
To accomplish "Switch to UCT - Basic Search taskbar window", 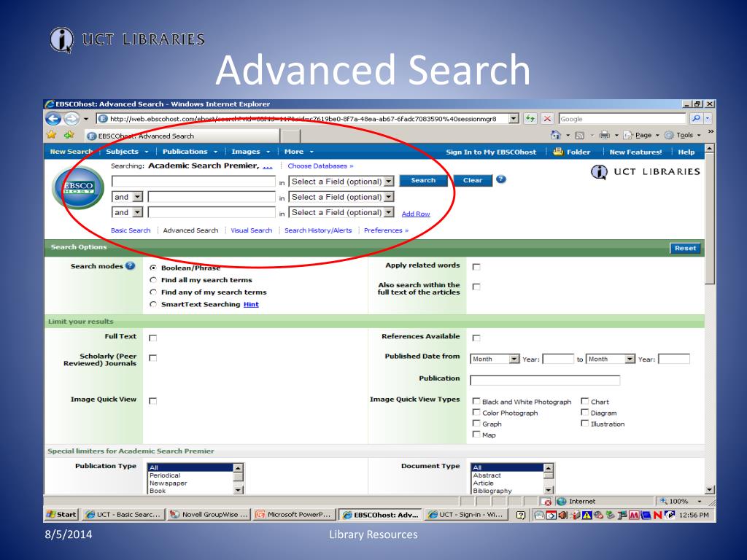I will [x=124, y=514].
